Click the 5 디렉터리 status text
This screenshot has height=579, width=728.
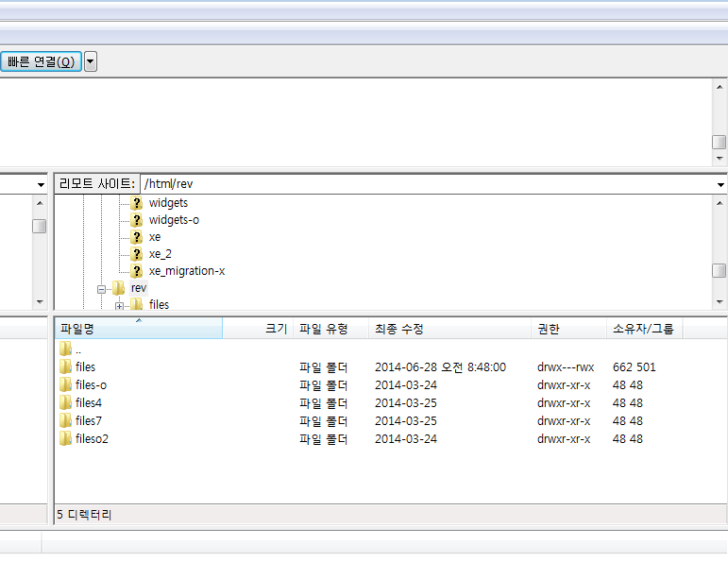(84, 515)
